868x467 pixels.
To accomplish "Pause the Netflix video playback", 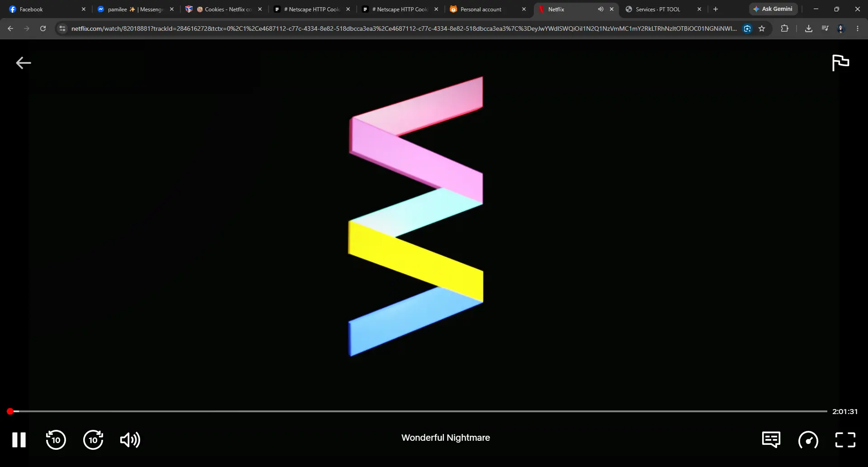I will coord(19,440).
